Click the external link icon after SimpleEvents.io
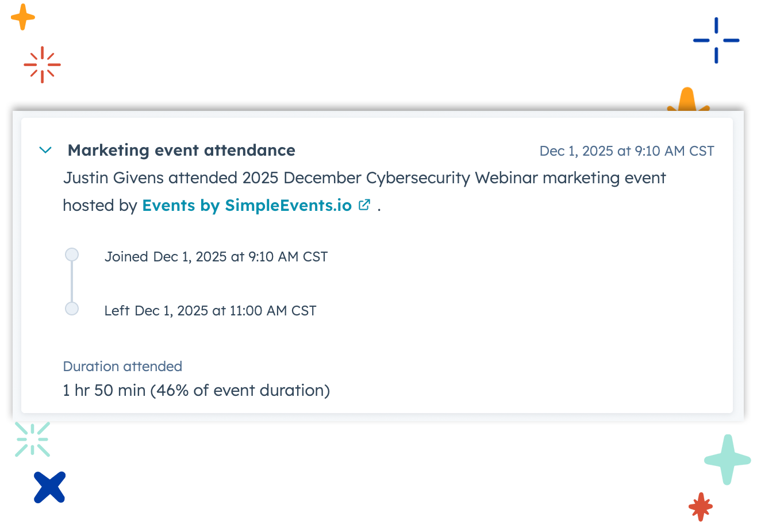 (x=364, y=205)
